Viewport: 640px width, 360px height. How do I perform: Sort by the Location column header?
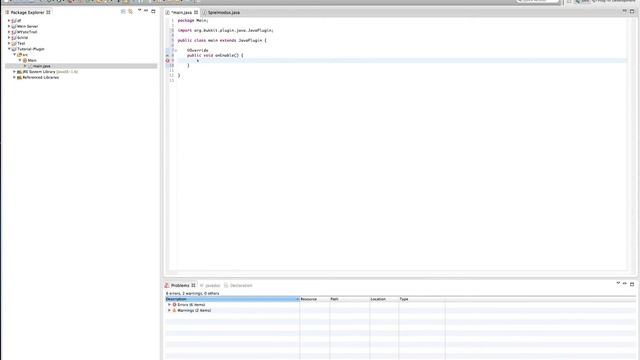384,299
